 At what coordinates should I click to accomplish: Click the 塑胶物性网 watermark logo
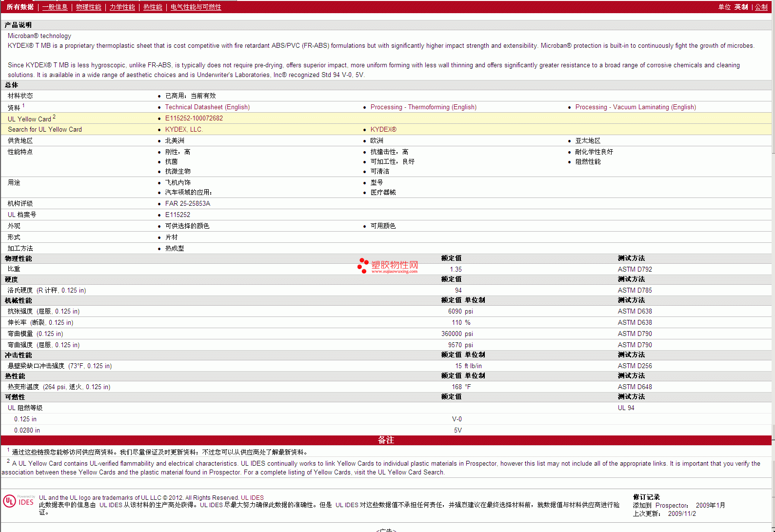coord(388,266)
